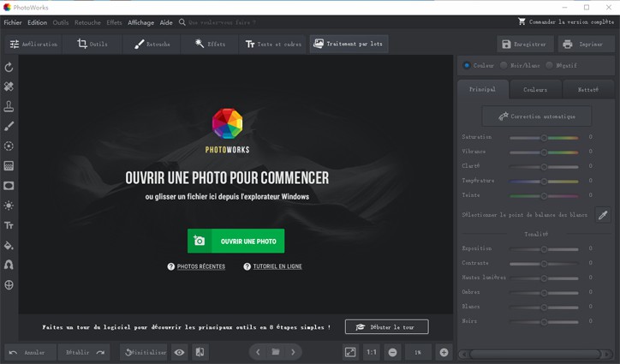Zoom out with the minus button
620x364 pixels.
point(392,352)
